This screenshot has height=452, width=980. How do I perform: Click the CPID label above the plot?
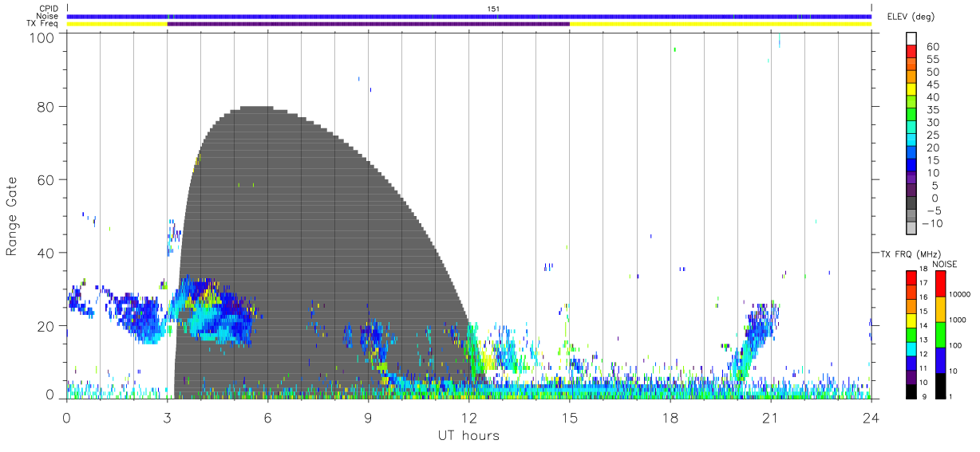(48, 9)
